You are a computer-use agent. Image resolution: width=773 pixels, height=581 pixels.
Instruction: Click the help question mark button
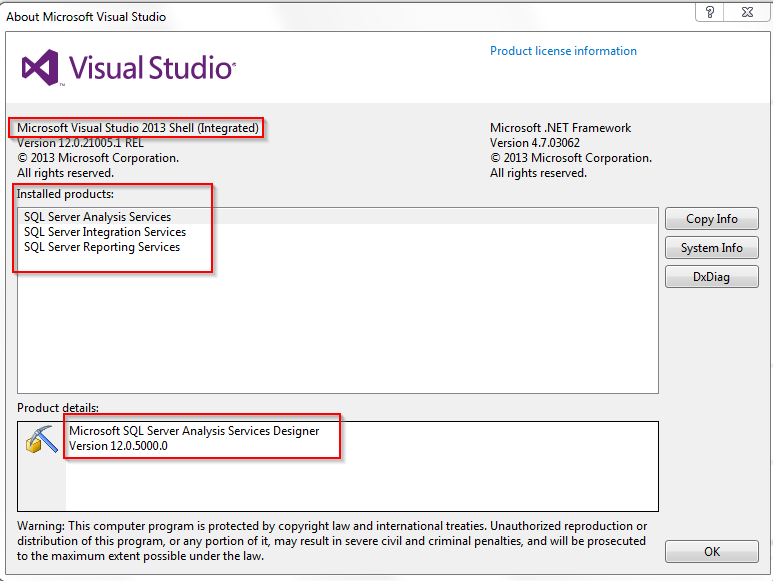coord(709,12)
